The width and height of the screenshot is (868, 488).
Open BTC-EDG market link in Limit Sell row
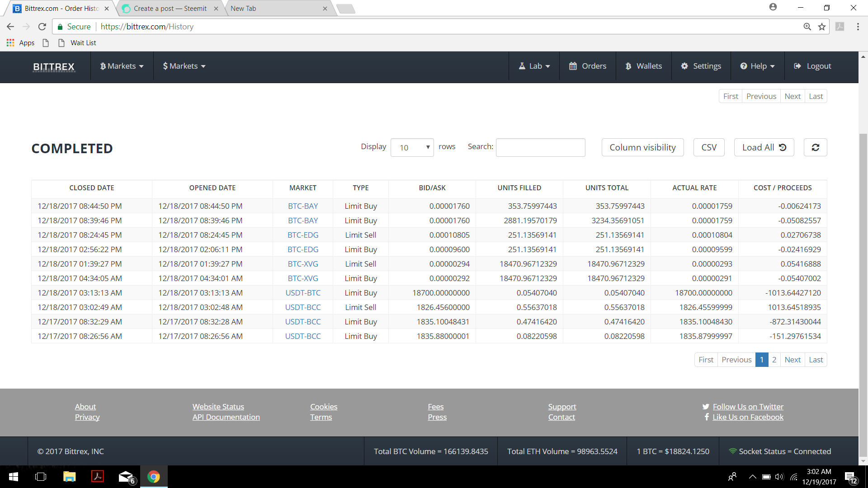(303, 235)
